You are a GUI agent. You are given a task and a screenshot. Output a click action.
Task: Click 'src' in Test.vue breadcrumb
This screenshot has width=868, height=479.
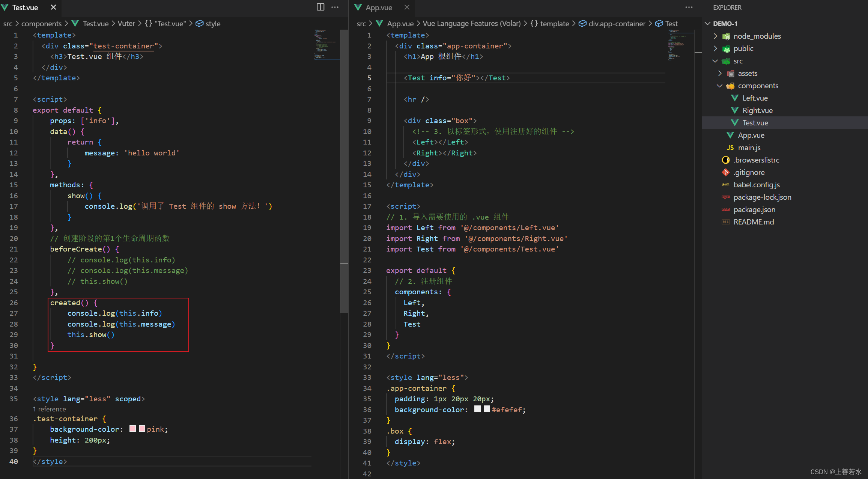(x=8, y=24)
